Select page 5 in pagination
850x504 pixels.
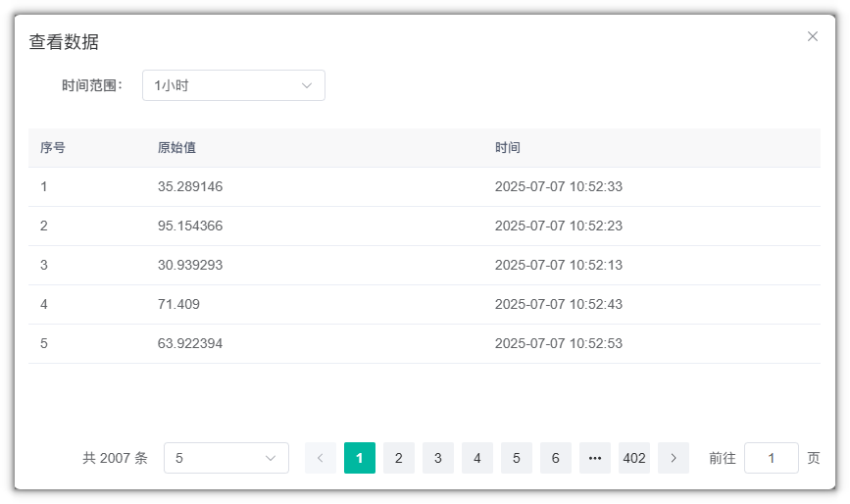coord(516,458)
